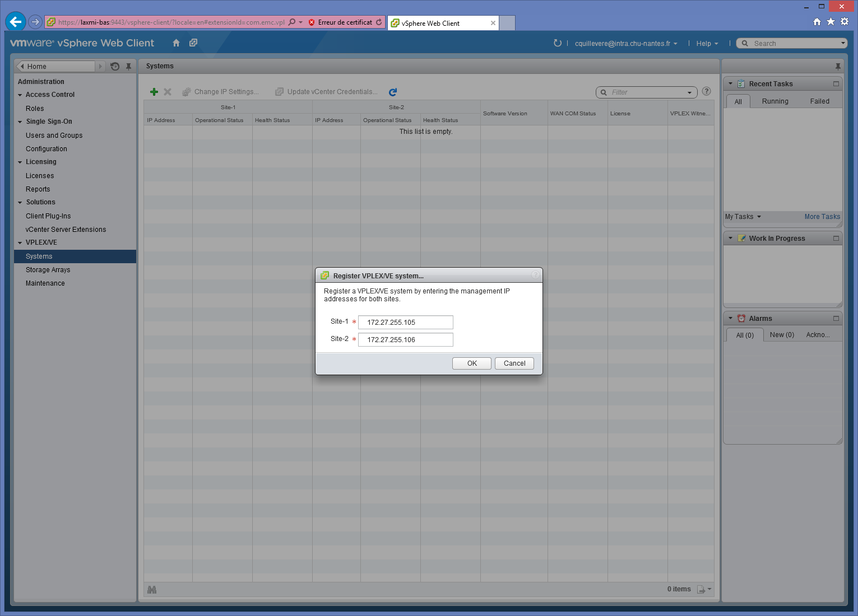Open the Help dropdown menu
Viewport: 858px width, 616px height.
point(707,44)
